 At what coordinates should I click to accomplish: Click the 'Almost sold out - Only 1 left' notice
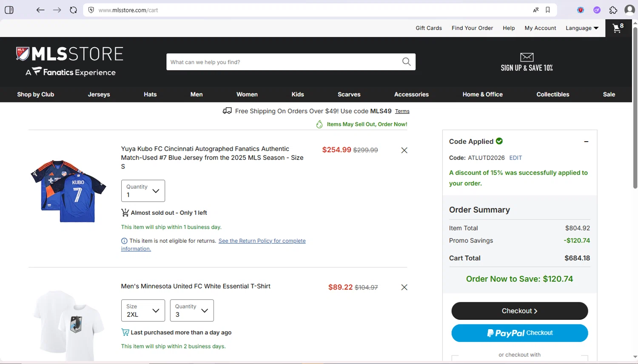pos(169,213)
